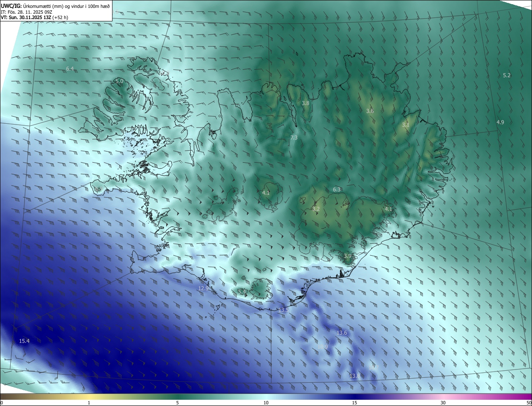This screenshot has height=406, width=532.
Task: Click the 4.1 label at the large glacier's eastern edge
Action: click(x=389, y=209)
